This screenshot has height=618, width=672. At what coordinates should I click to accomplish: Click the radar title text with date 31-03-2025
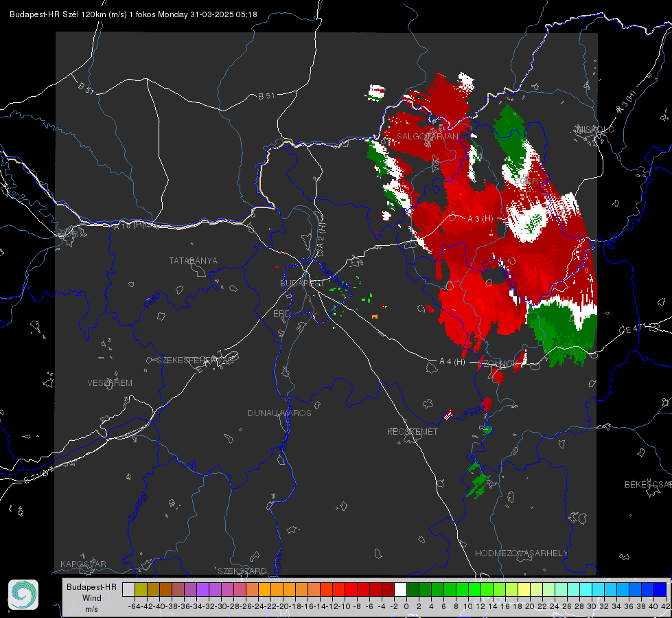[x=133, y=14]
